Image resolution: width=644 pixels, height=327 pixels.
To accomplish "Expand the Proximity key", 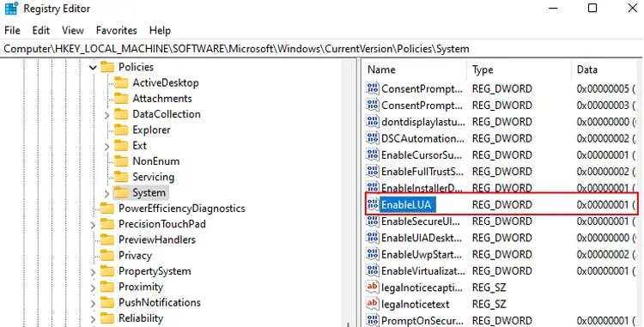I will point(93,288).
